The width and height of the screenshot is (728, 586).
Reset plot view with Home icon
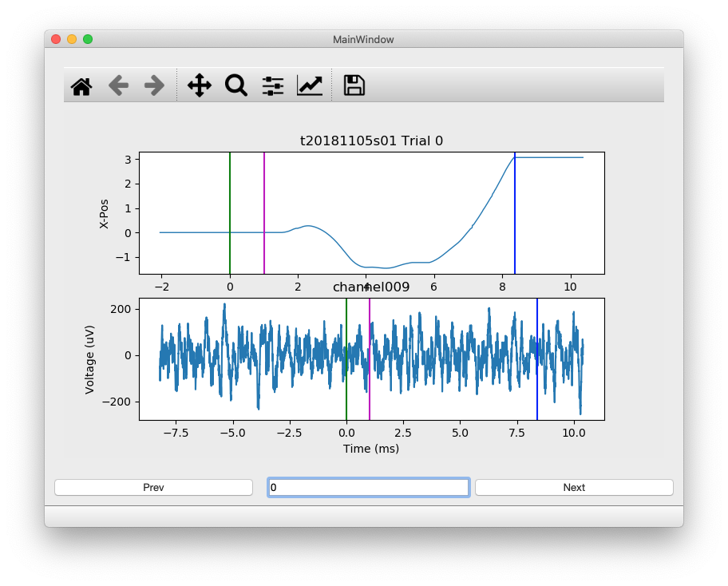tap(81, 86)
